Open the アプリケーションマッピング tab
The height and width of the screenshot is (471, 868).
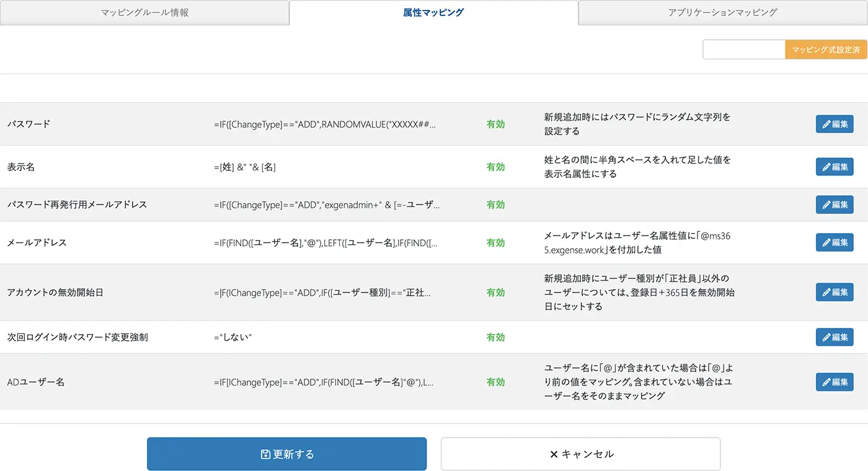click(x=722, y=12)
